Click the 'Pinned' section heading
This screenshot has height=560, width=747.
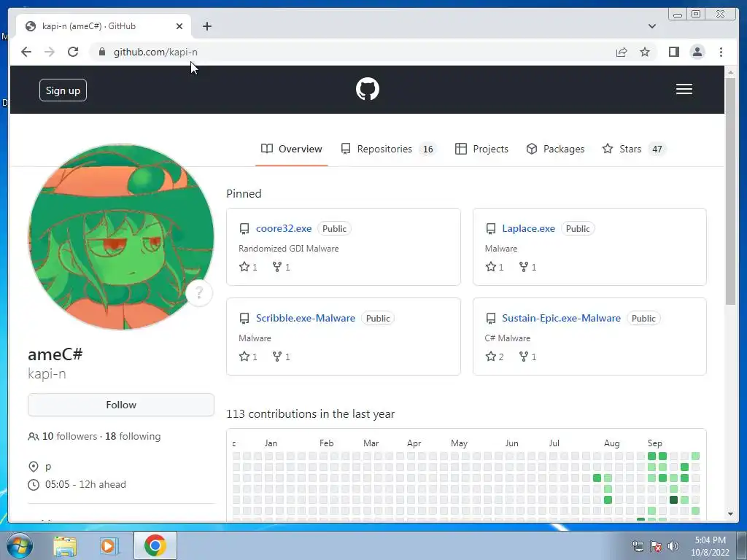244,194
